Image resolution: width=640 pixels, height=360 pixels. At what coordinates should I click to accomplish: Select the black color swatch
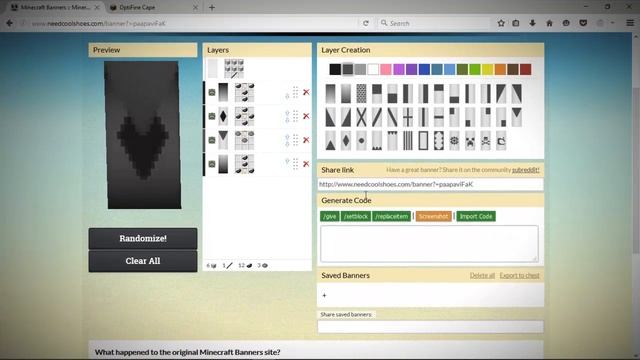click(335, 69)
